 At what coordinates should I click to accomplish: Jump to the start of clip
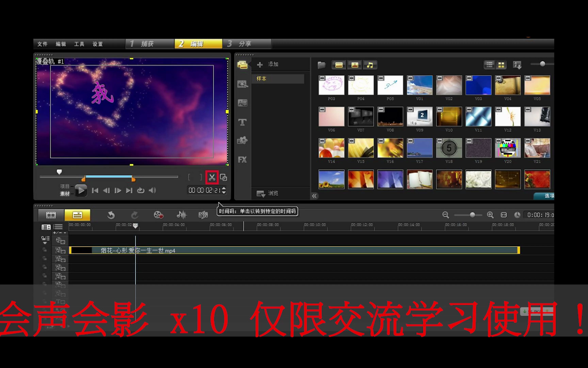coord(95,190)
